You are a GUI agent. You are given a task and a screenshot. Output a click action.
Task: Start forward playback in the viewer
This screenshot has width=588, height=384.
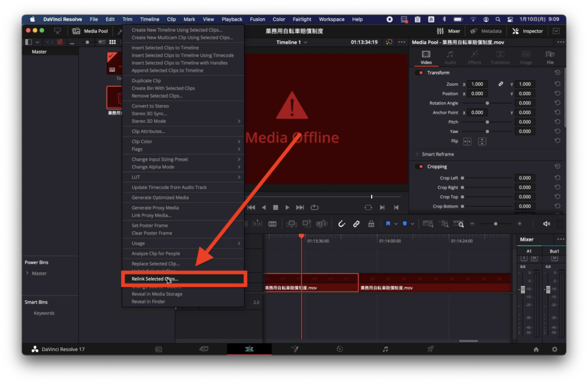coord(288,208)
